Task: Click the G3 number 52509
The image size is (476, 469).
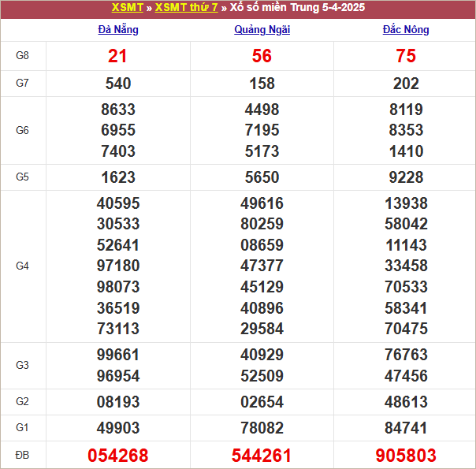Action: click(262, 376)
